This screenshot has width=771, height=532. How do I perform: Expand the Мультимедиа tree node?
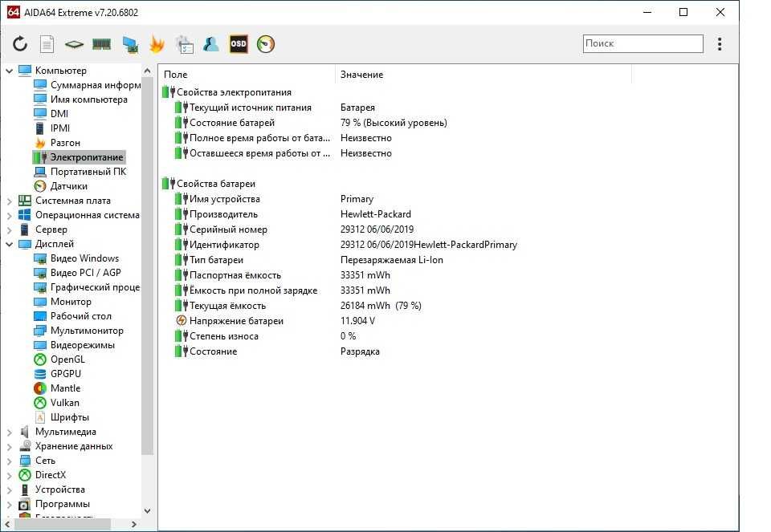tap(9, 433)
